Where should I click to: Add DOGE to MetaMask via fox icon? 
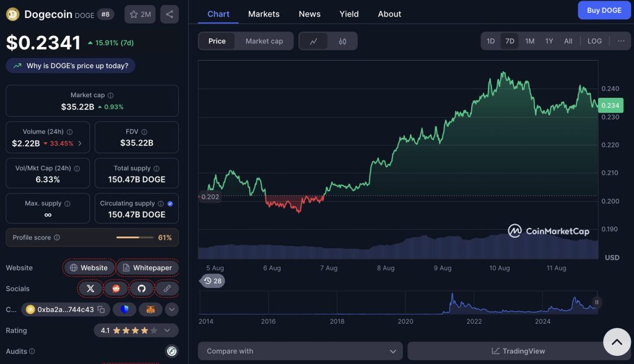click(x=150, y=310)
